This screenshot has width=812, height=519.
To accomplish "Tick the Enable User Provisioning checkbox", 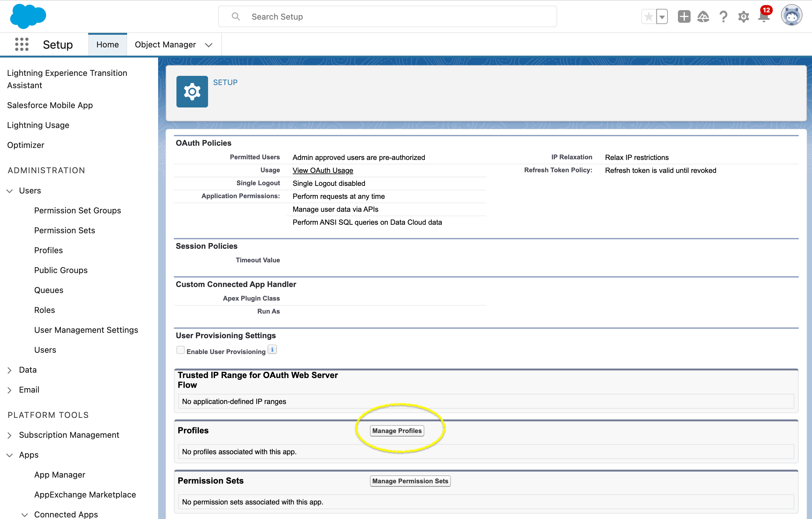I will tap(181, 350).
